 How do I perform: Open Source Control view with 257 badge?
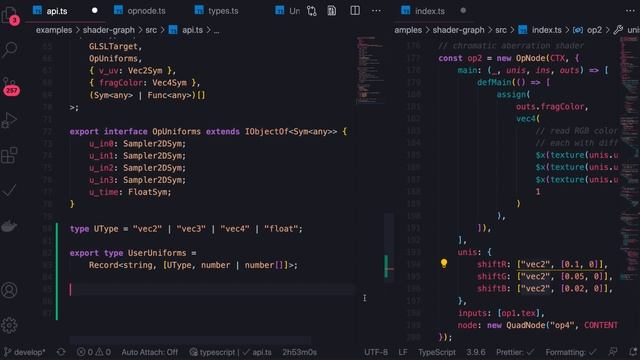[10, 86]
